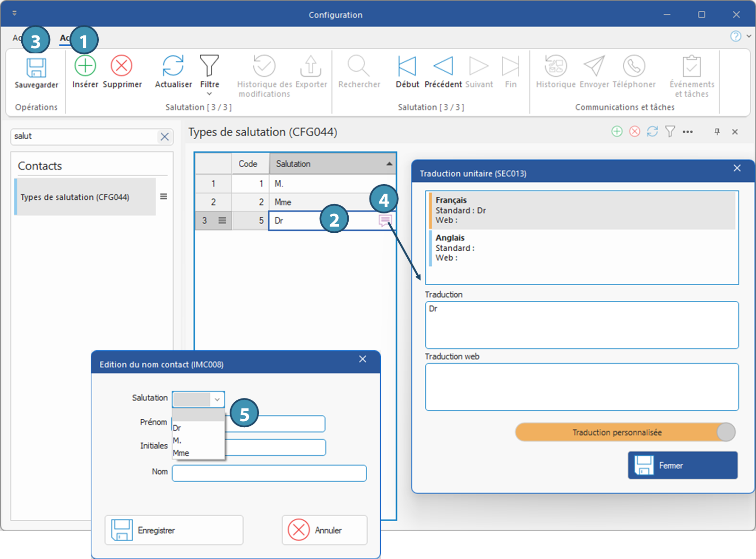Click the Enregistrer button

coord(173,530)
